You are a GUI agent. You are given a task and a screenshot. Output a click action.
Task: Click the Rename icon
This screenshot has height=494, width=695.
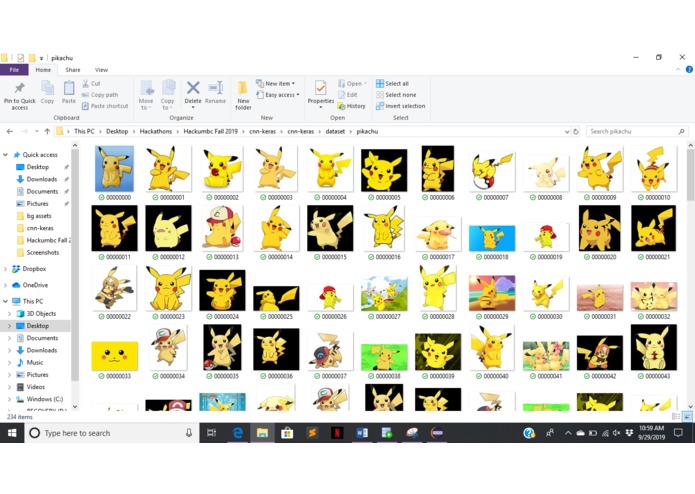215,88
